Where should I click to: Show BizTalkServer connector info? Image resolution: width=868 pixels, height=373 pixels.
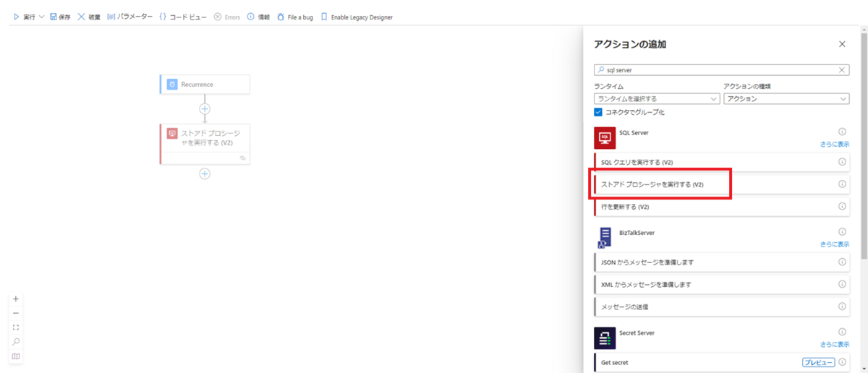tap(842, 232)
